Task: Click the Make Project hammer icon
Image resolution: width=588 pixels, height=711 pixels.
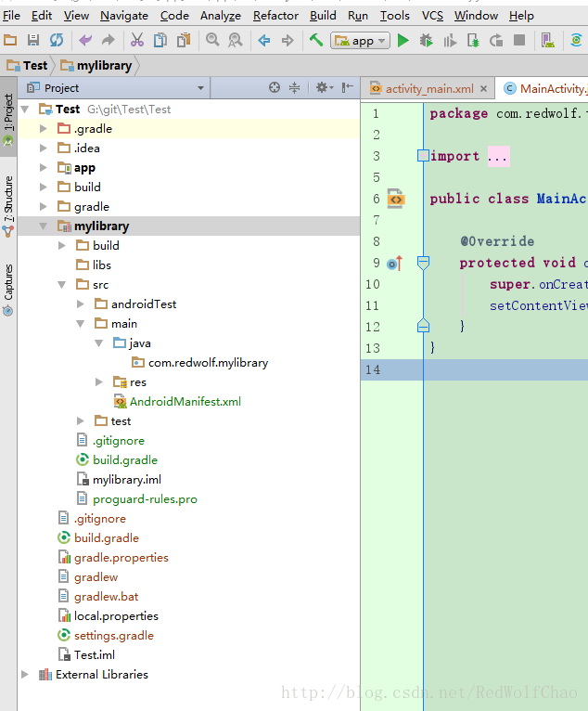Action: [316, 40]
